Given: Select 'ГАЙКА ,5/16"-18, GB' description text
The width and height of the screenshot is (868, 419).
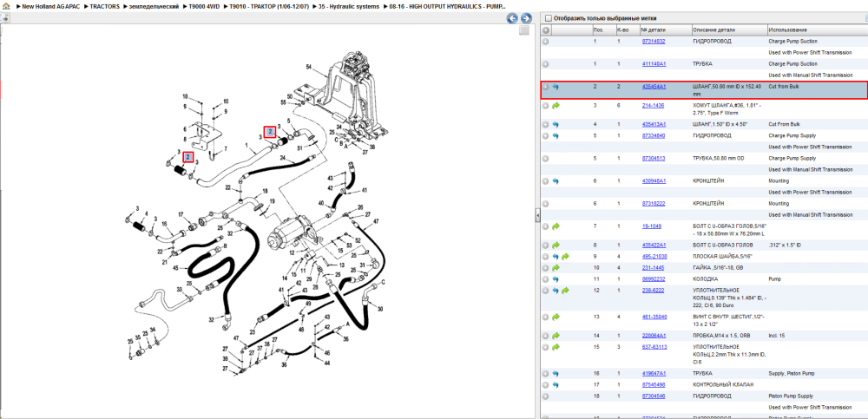Looking at the screenshot, I should pos(716,268).
